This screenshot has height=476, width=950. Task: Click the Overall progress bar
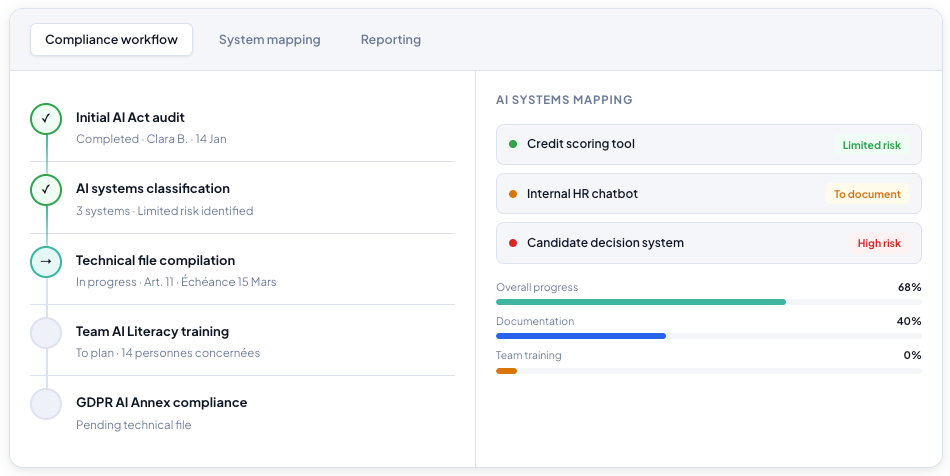tap(708, 301)
